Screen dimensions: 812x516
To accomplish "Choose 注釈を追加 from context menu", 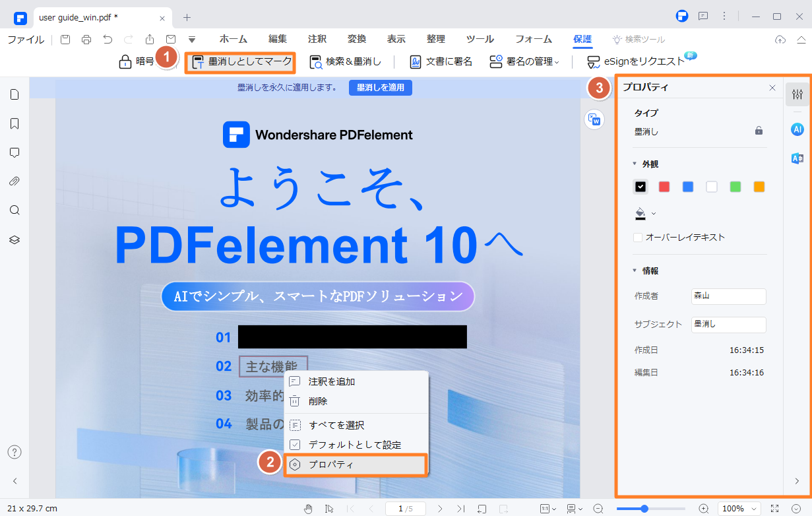I will tap(356, 381).
